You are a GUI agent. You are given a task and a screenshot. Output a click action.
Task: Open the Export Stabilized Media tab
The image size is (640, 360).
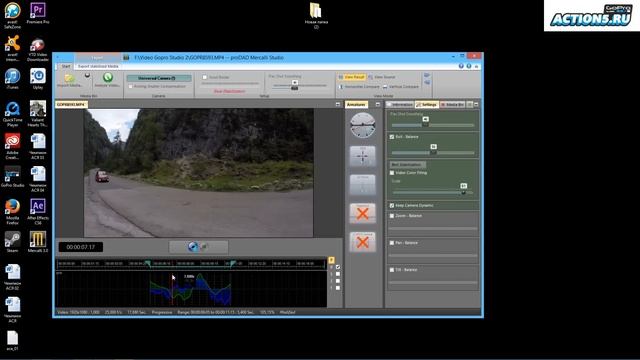click(x=98, y=66)
